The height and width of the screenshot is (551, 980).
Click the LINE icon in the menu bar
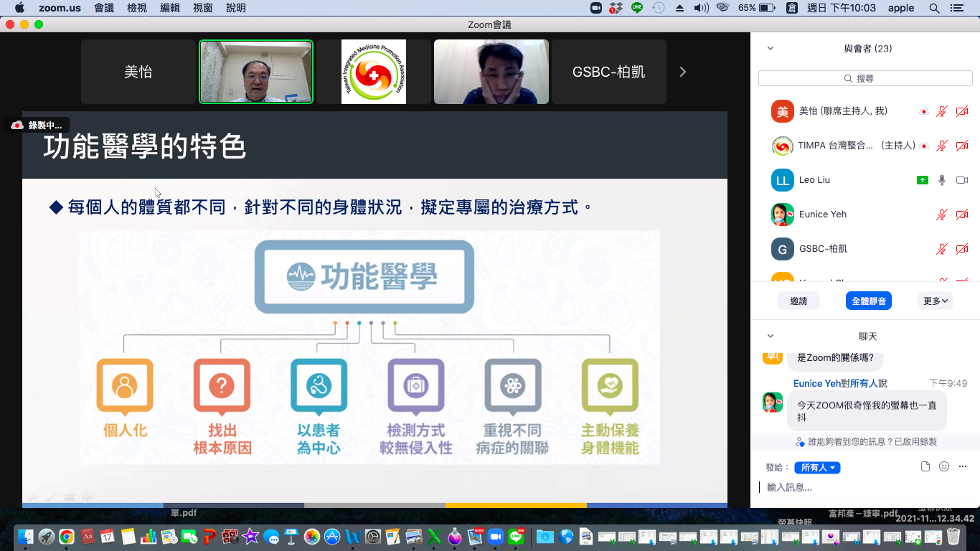pos(636,8)
